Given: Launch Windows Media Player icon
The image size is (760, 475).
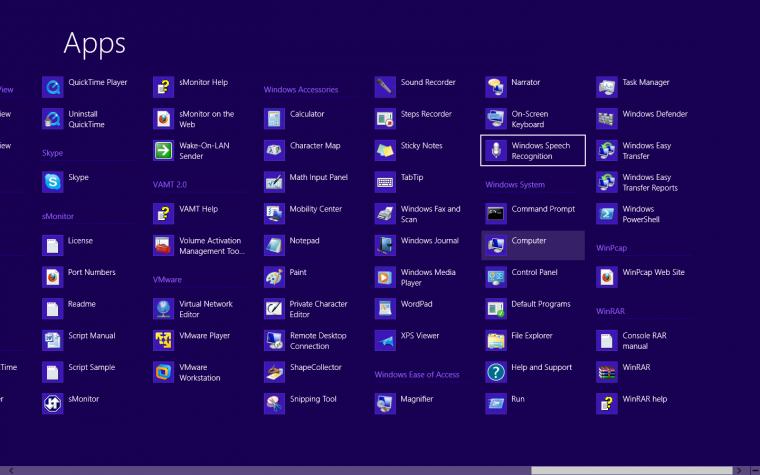Looking at the screenshot, I should tap(385, 277).
